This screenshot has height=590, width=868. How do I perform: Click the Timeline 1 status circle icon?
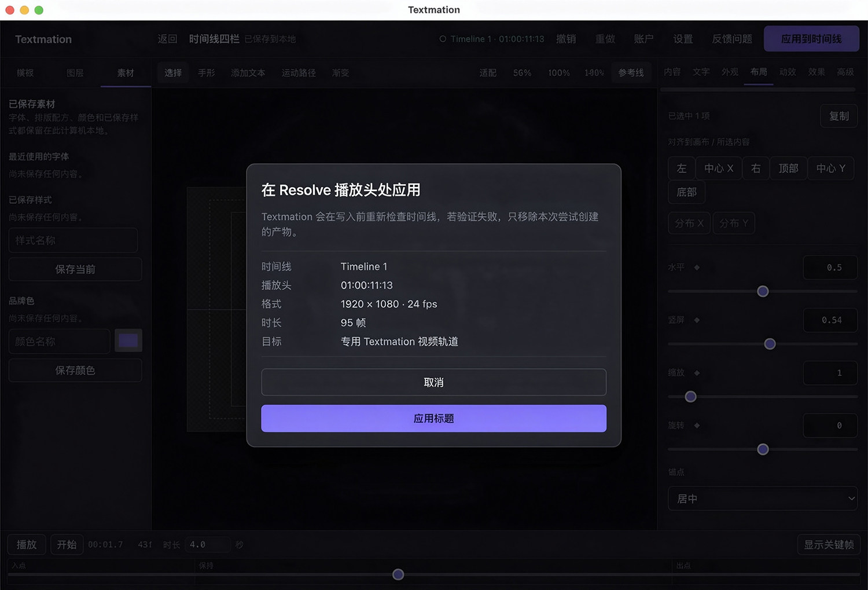pyautogui.click(x=443, y=39)
